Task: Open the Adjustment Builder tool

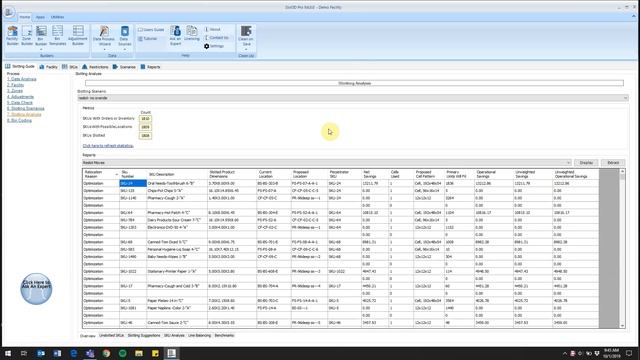Action: 78,36
